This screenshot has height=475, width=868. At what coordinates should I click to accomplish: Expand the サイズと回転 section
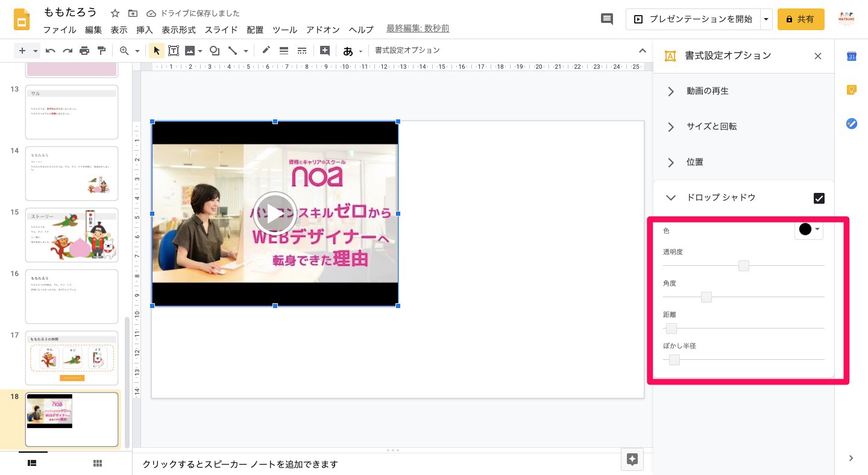670,127
